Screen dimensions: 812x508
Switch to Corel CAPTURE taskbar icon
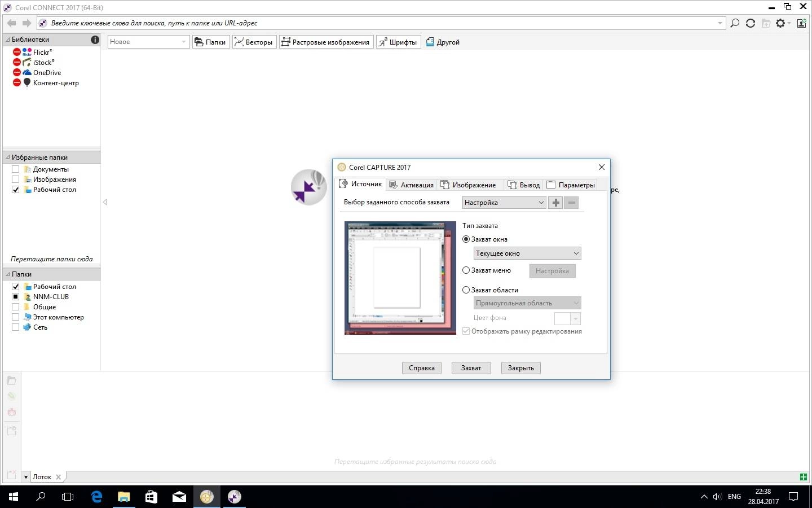pos(207,497)
